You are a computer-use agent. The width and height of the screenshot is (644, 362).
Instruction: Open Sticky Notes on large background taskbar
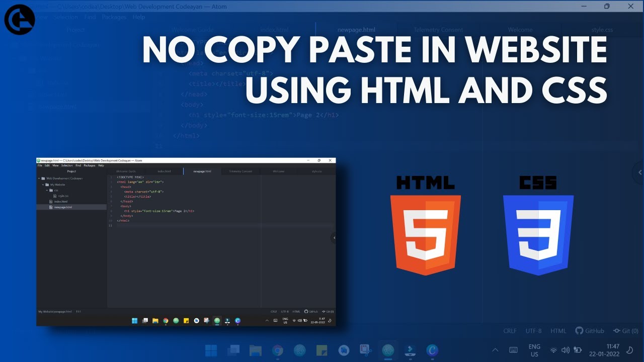point(321,350)
